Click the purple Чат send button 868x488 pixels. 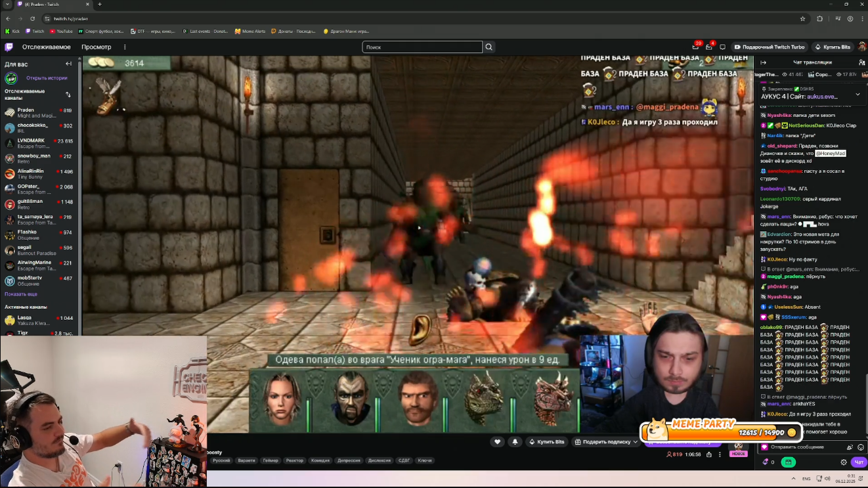click(859, 462)
